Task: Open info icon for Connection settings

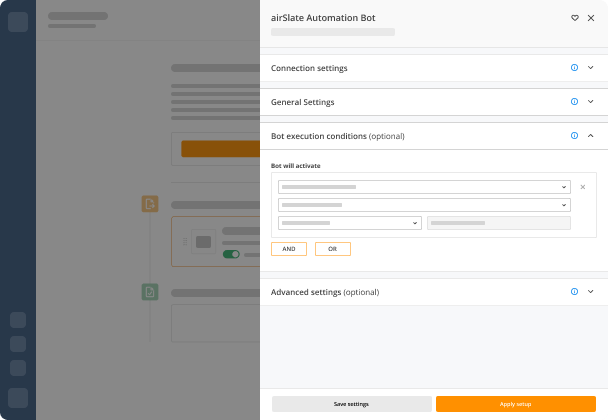Action: (574, 67)
